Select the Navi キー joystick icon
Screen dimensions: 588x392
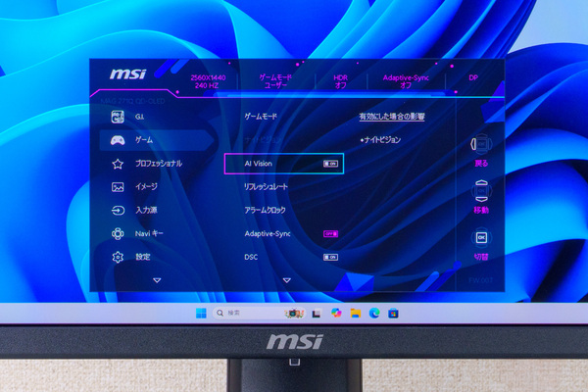click(x=118, y=233)
